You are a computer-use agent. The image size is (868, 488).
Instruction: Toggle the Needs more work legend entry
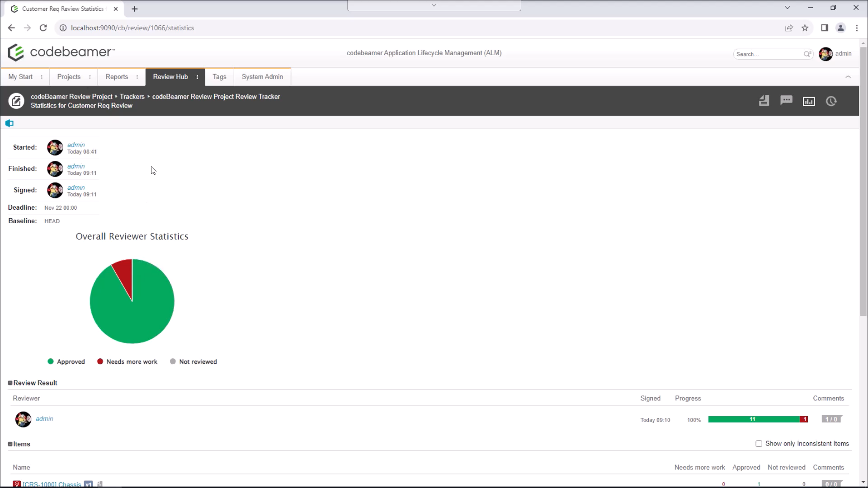tap(127, 361)
